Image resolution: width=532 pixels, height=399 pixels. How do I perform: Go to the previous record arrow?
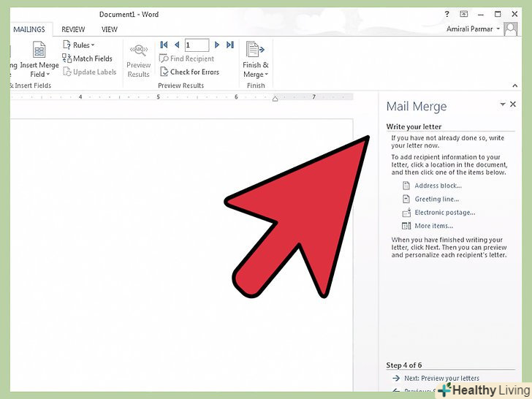click(177, 45)
